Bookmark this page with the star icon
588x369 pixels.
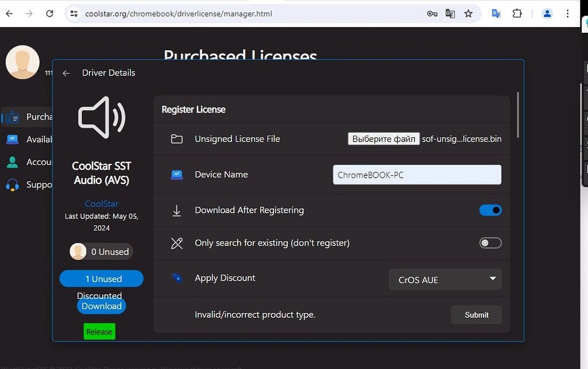click(x=469, y=14)
